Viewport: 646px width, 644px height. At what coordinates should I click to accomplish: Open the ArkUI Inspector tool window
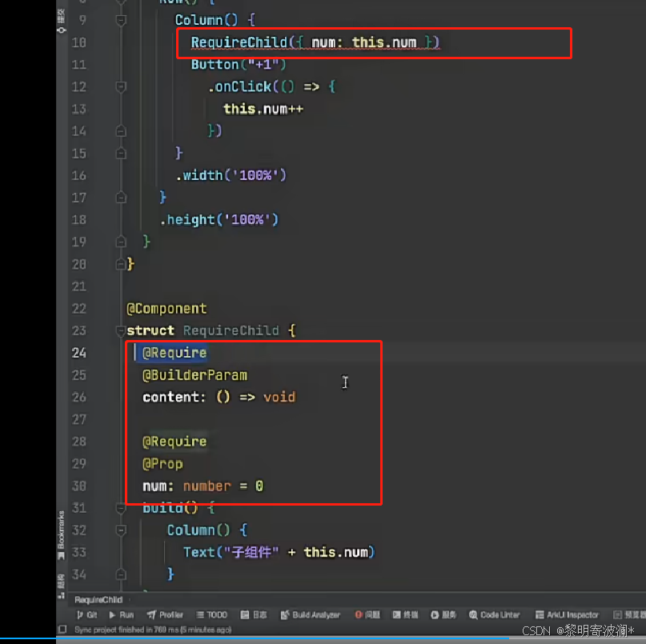[567, 614]
